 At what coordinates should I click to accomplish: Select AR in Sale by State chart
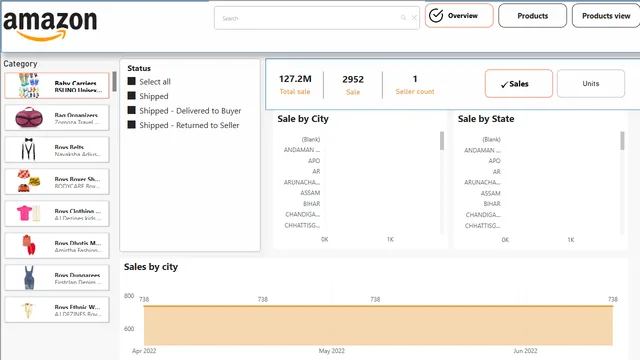(x=496, y=172)
